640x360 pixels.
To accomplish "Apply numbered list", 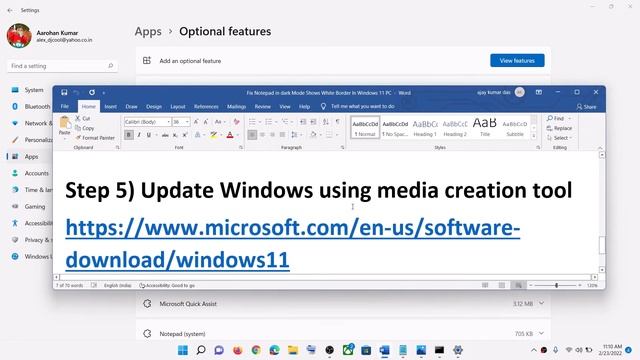I will (x=268, y=122).
